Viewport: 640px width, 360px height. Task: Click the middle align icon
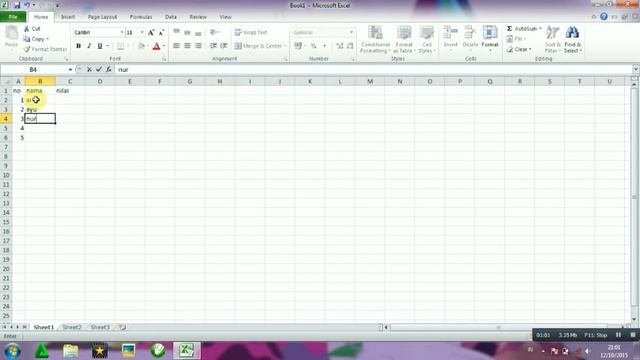click(x=187, y=32)
